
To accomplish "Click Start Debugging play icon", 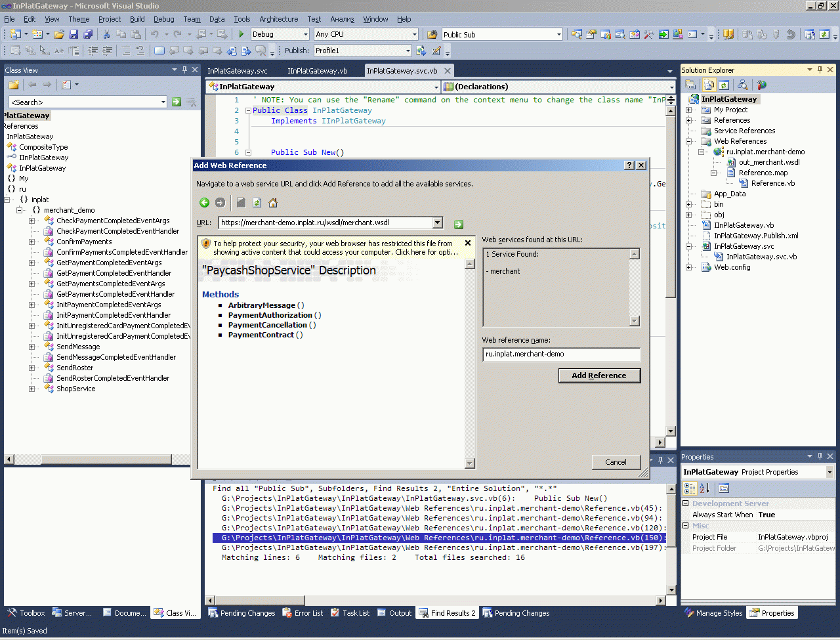I will click(241, 34).
